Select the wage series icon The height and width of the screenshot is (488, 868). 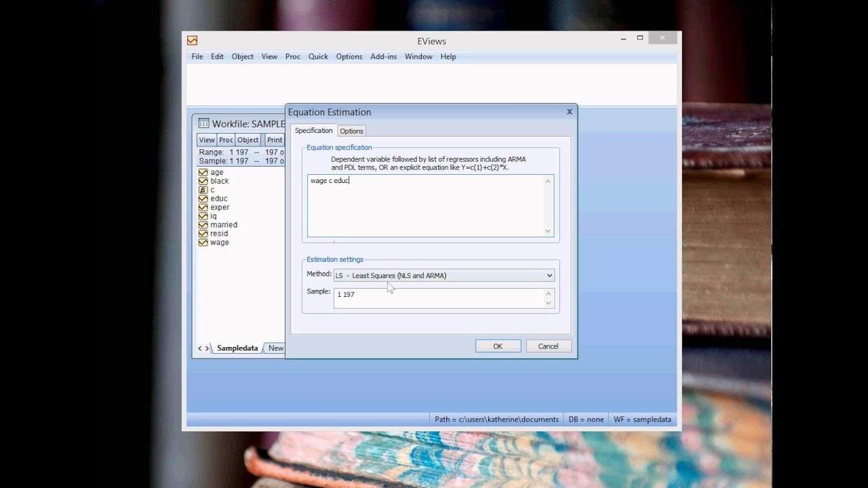[x=203, y=243]
